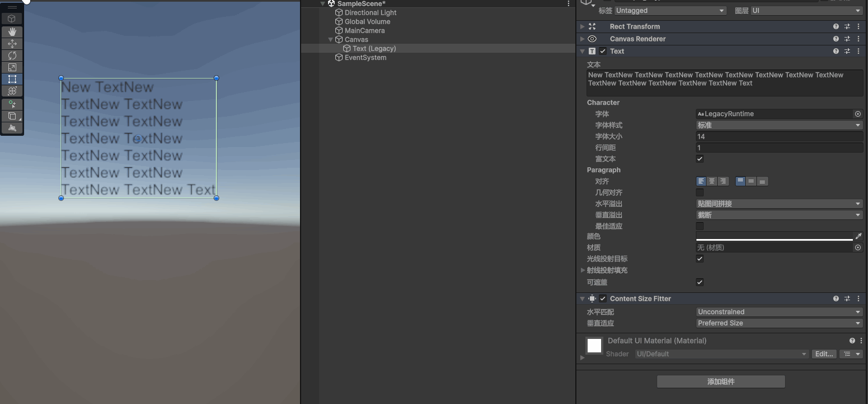Viewport: 868px width, 404px height.
Task: Enable the 最佳适应 best fit checkbox
Action: pyautogui.click(x=700, y=226)
